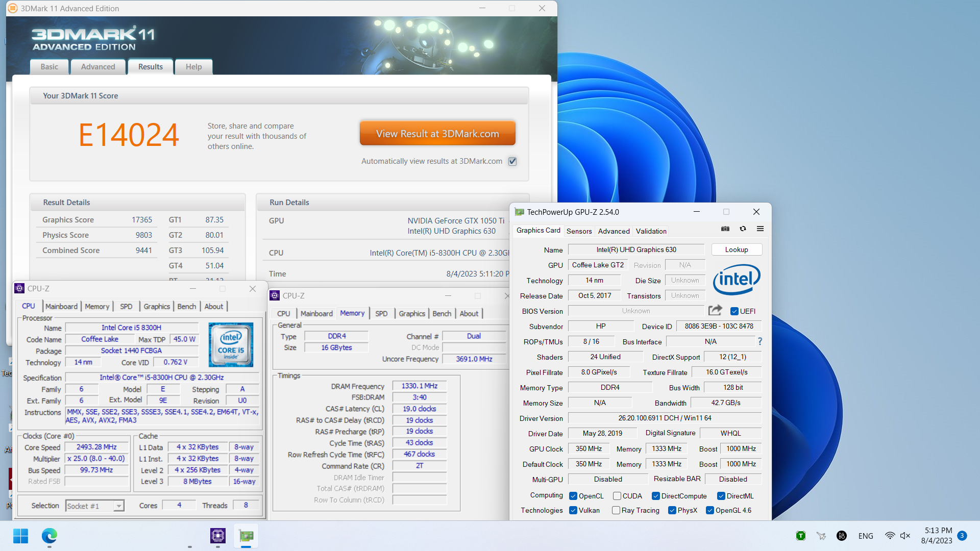Toggle the Ray Tracing checkbox
This screenshot has width=980, height=551.
[x=616, y=510]
